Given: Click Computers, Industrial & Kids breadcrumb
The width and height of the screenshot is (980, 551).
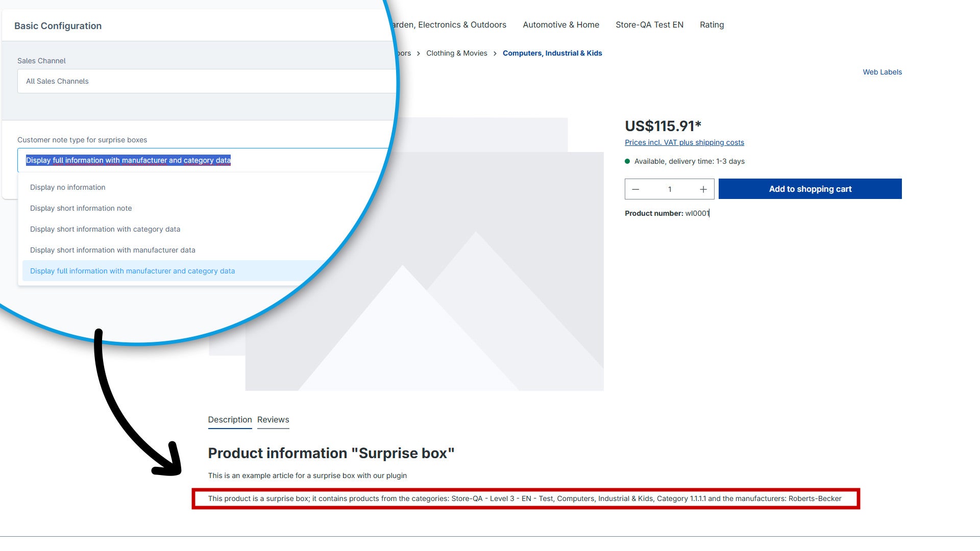Looking at the screenshot, I should pos(552,53).
